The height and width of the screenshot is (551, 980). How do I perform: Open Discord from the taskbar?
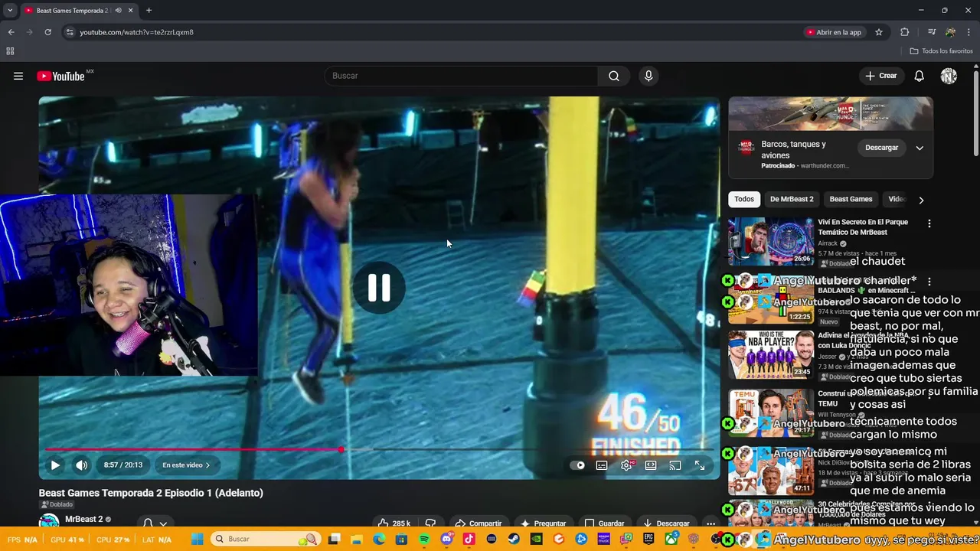tap(447, 539)
